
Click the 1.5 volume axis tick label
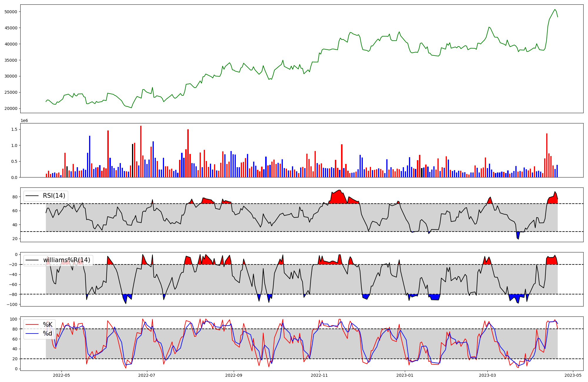point(14,129)
